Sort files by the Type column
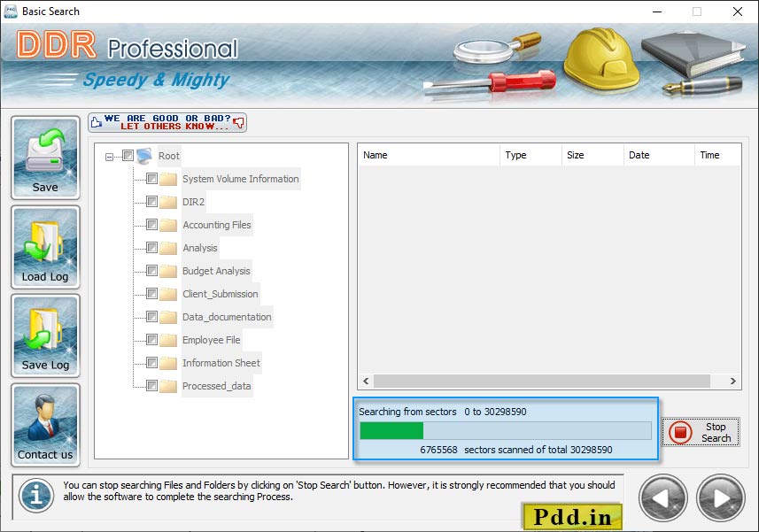759x532 pixels. click(531, 155)
